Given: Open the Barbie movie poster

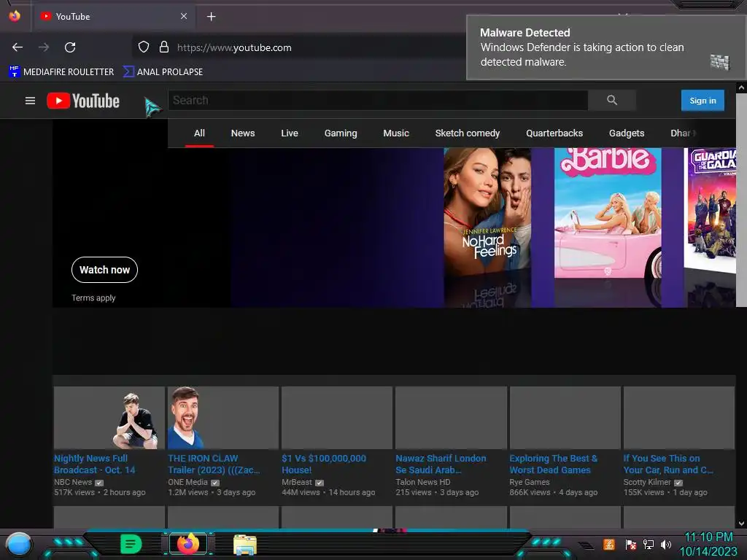Looking at the screenshot, I should 608,213.
